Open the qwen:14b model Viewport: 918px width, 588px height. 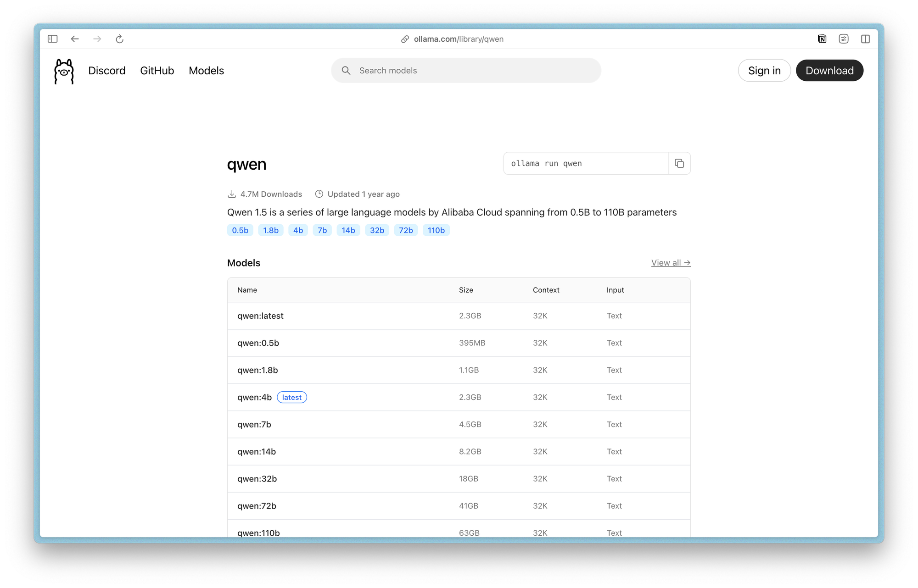257,452
